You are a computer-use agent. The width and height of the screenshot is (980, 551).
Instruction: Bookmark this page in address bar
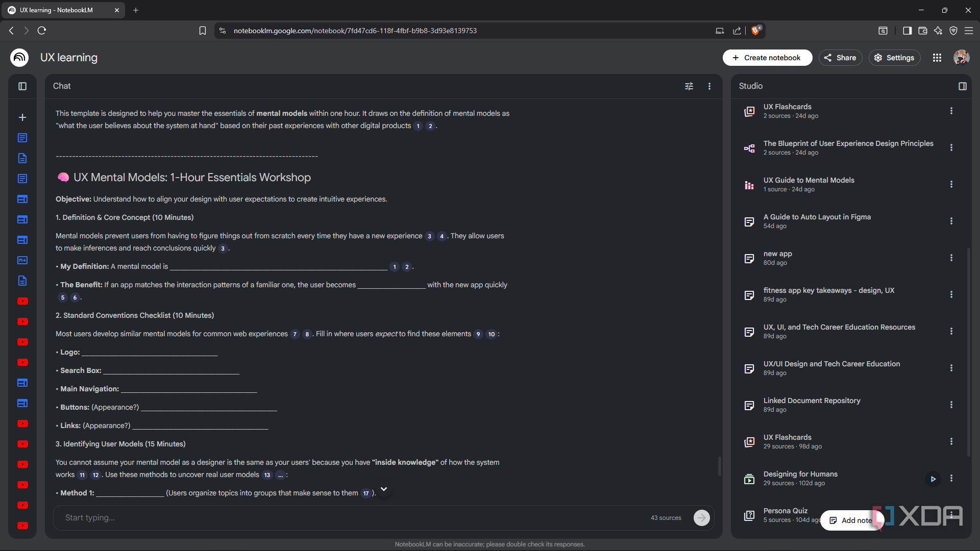203,31
